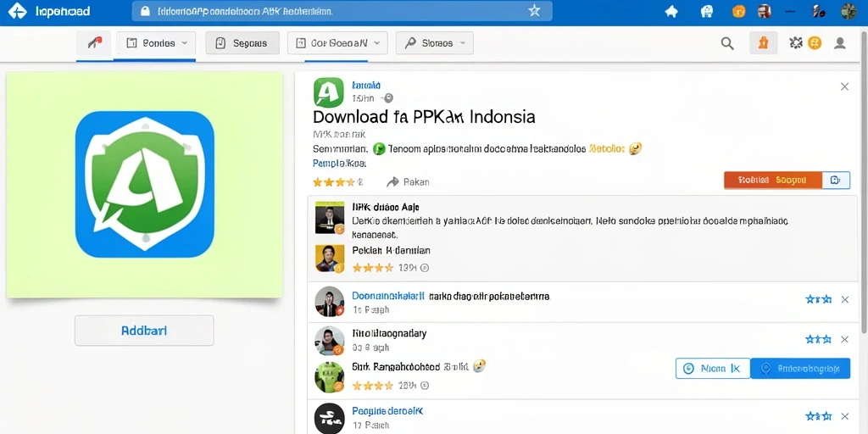Click the green play icon in description

(x=379, y=148)
